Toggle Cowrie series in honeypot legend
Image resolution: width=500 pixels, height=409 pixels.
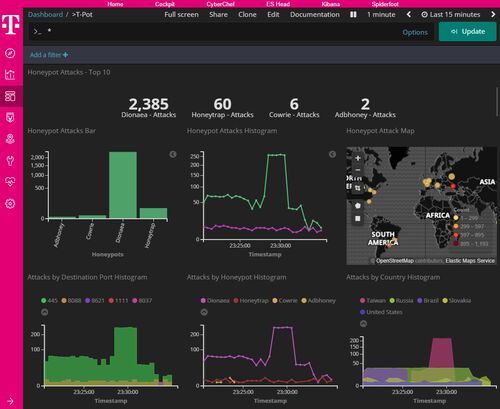[x=285, y=301]
